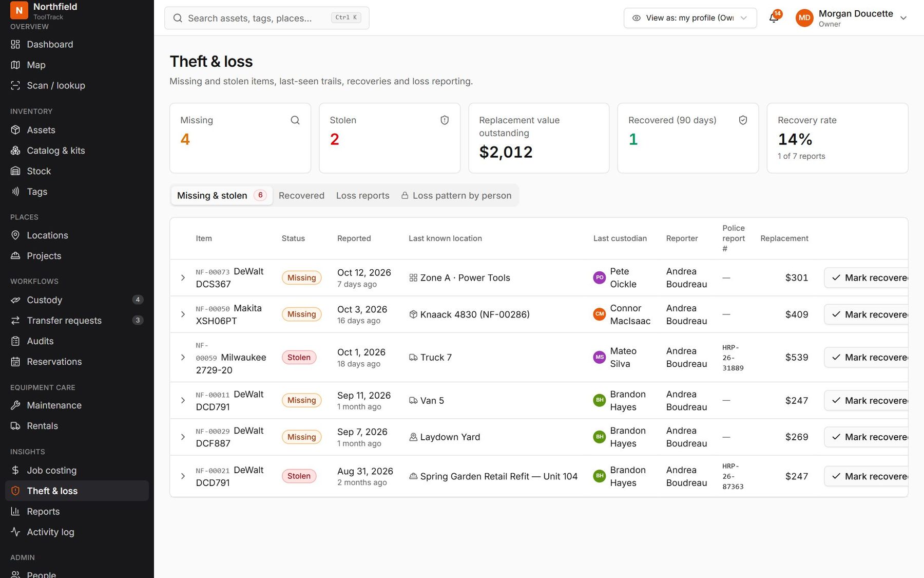
Task: Select the Missing & stolen tab
Action: point(221,195)
